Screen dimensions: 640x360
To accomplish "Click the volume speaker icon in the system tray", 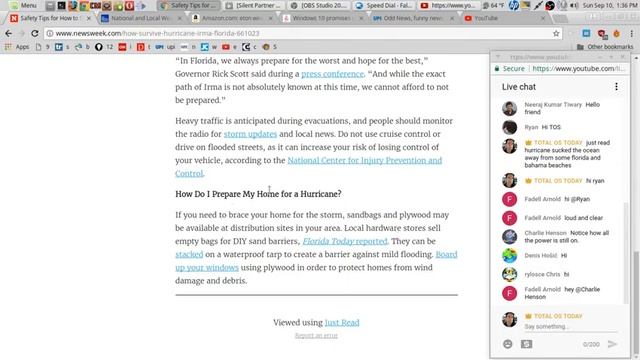I will [x=574, y=6].
